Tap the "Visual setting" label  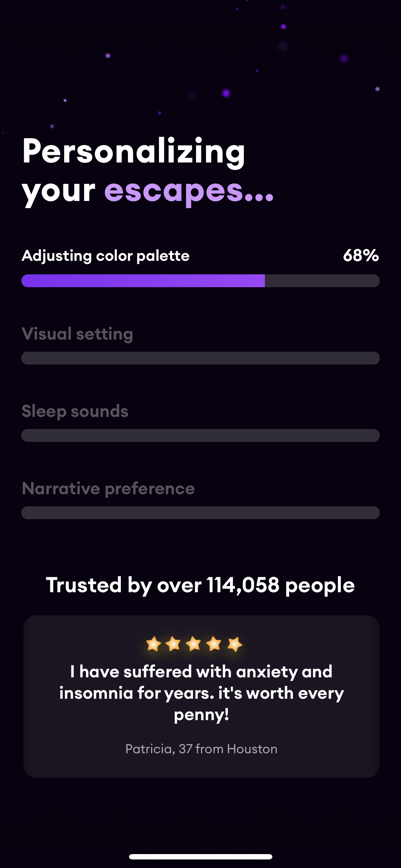click(x=77, y=334)
